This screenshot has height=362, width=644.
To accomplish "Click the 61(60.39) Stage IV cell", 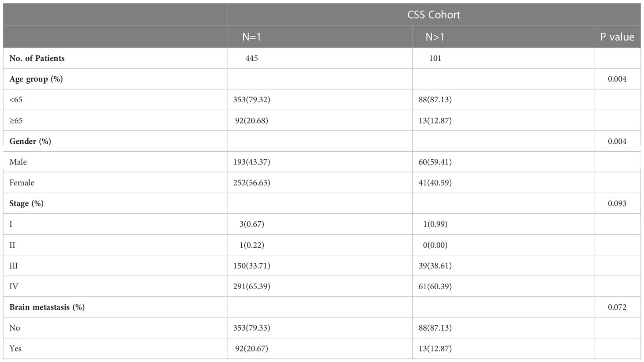I will coord(435,286).
